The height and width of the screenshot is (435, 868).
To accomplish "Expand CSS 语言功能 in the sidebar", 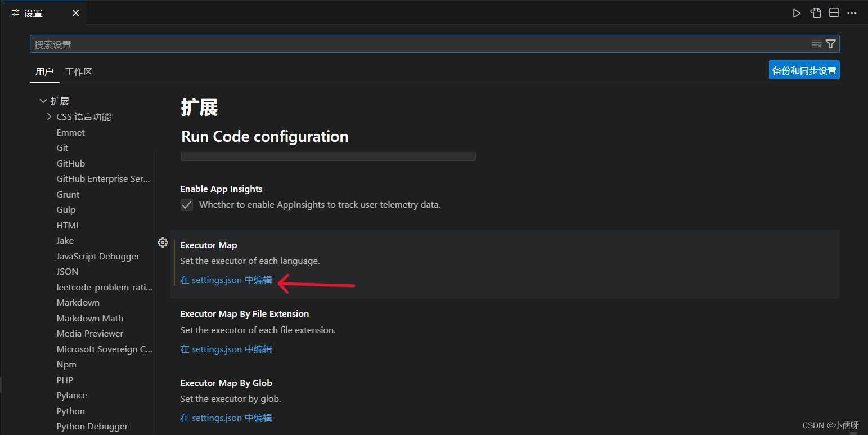I will click(49, 116).
